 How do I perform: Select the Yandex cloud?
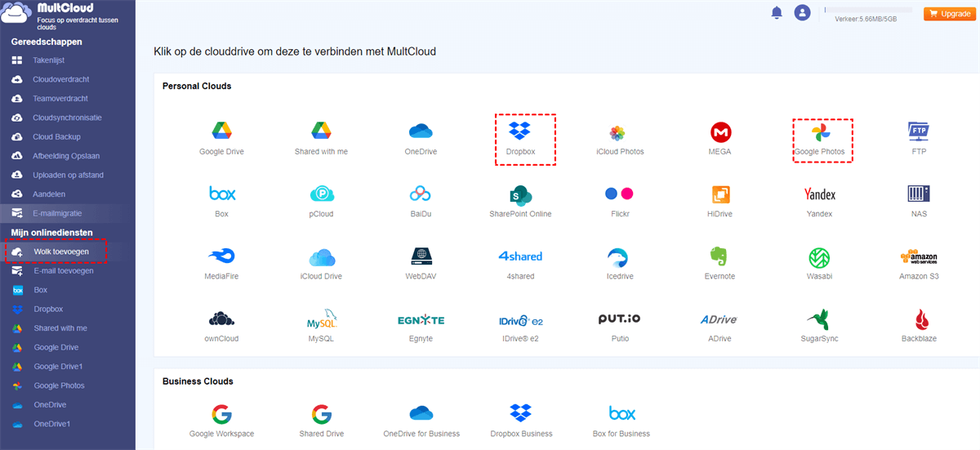820,194
